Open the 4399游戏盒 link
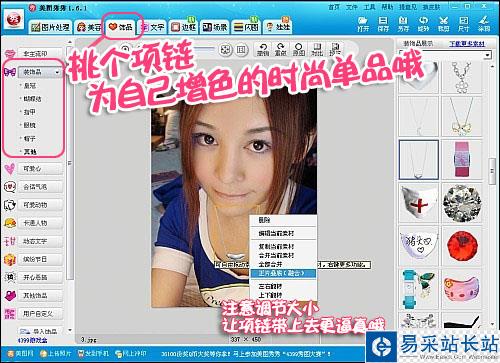The height and width of the screenshot is (363, 500). pos(32,340)
